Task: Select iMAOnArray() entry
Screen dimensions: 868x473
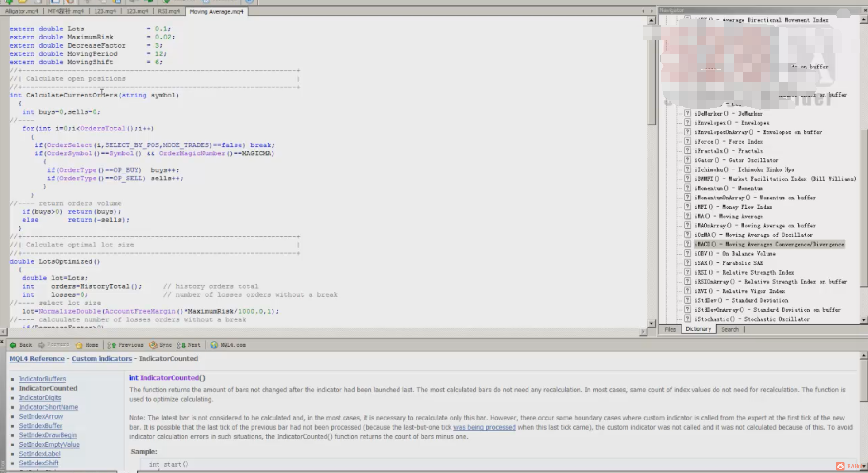Action: coord(755,226)
